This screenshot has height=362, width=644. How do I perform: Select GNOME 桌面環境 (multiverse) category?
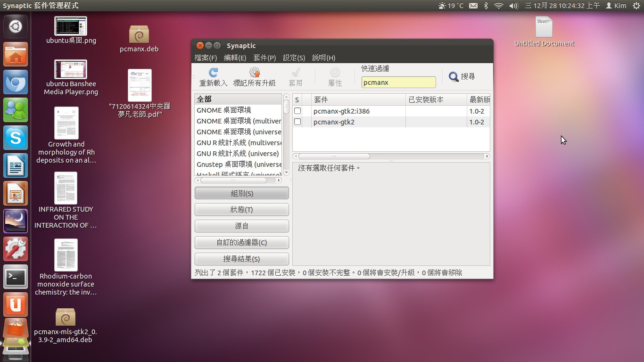(x=238, y=121)
